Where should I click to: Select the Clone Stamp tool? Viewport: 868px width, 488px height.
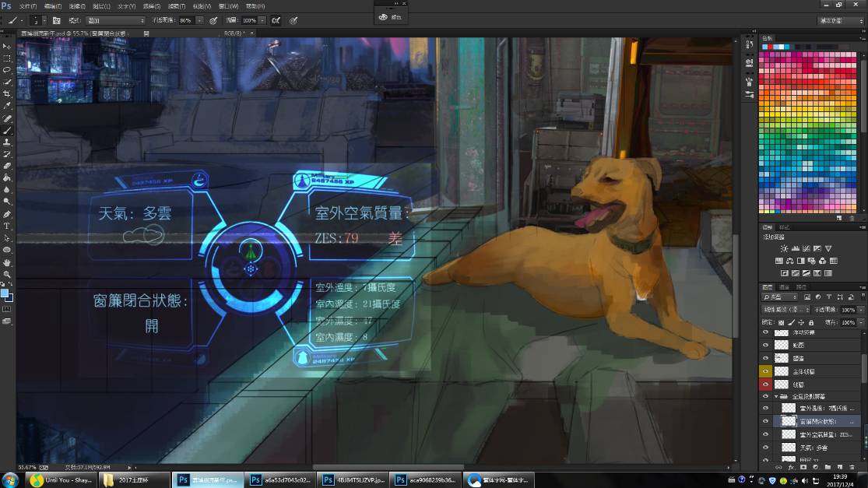[7, 142]
